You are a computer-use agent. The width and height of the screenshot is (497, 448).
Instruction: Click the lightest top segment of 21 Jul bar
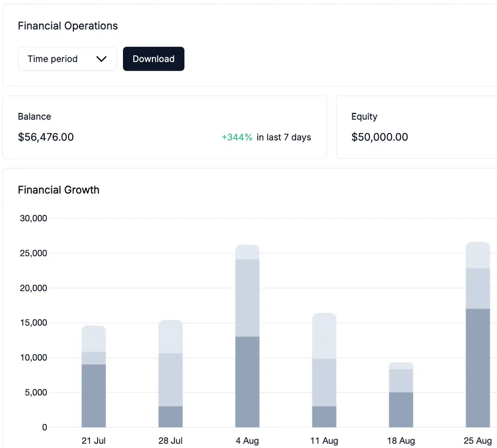pos(94,339)
